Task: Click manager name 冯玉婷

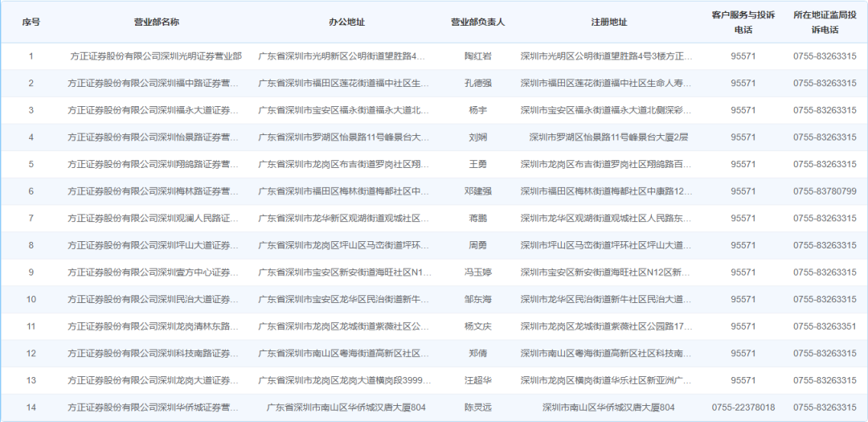Action: [x=477, y=272]
